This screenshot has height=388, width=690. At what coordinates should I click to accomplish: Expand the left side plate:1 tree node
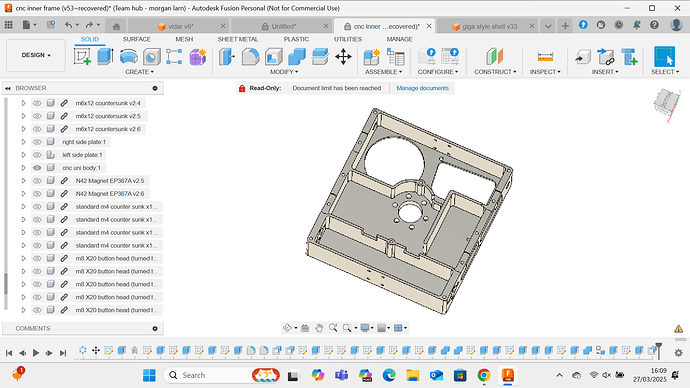(23, 155)
